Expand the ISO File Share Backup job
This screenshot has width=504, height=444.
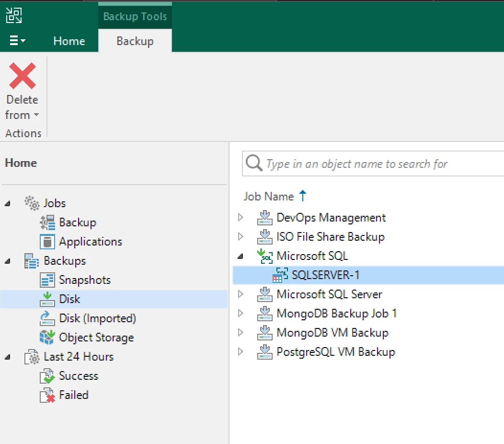click(x=241, y=237)
